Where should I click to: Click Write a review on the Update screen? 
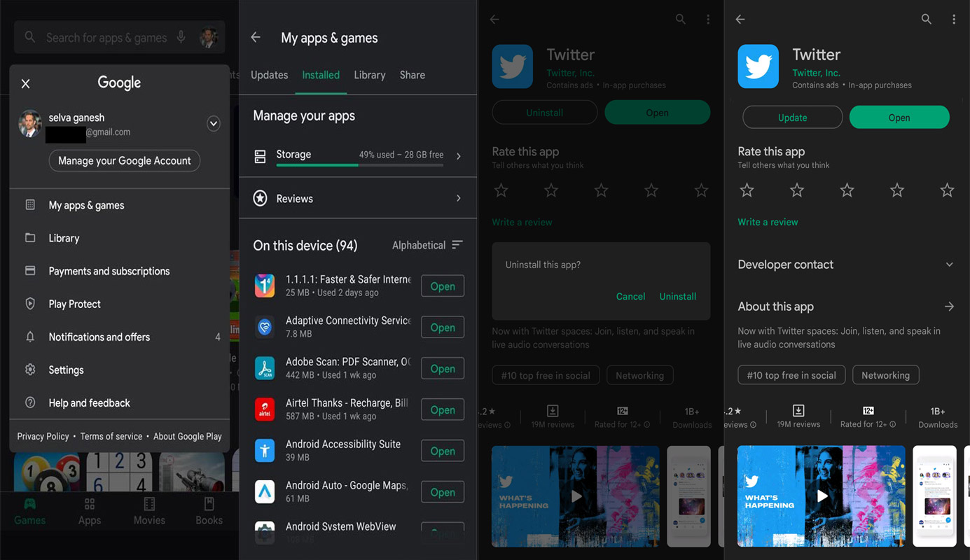(x=768, y=222)
